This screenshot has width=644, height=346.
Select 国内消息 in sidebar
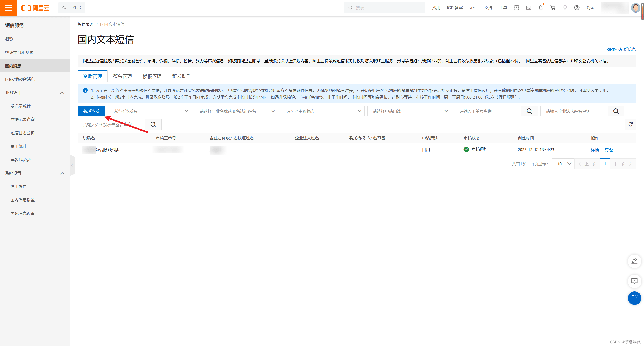pyautogui.click(x=35, y=66)
